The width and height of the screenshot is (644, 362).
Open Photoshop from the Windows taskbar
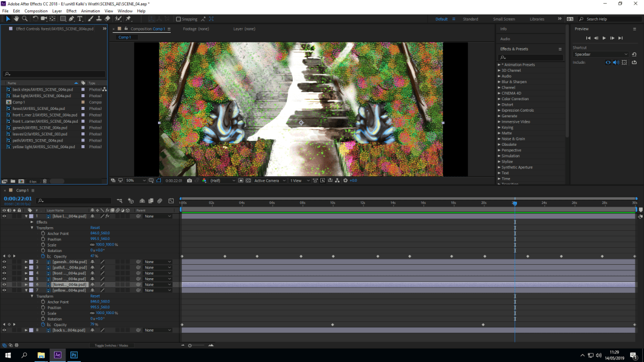click(x=74, y=355)
